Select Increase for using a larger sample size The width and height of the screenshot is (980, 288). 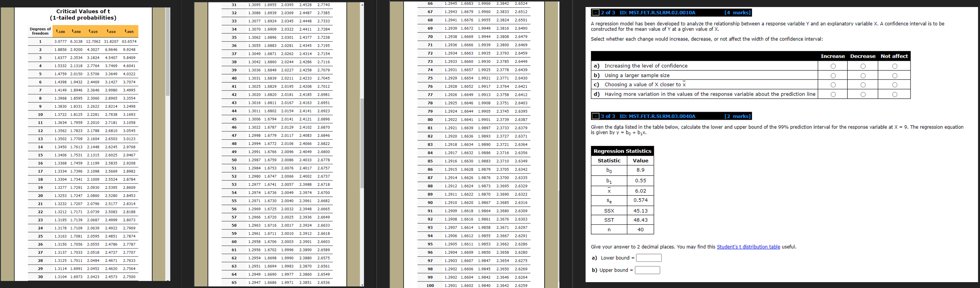[x=833, y=76]
